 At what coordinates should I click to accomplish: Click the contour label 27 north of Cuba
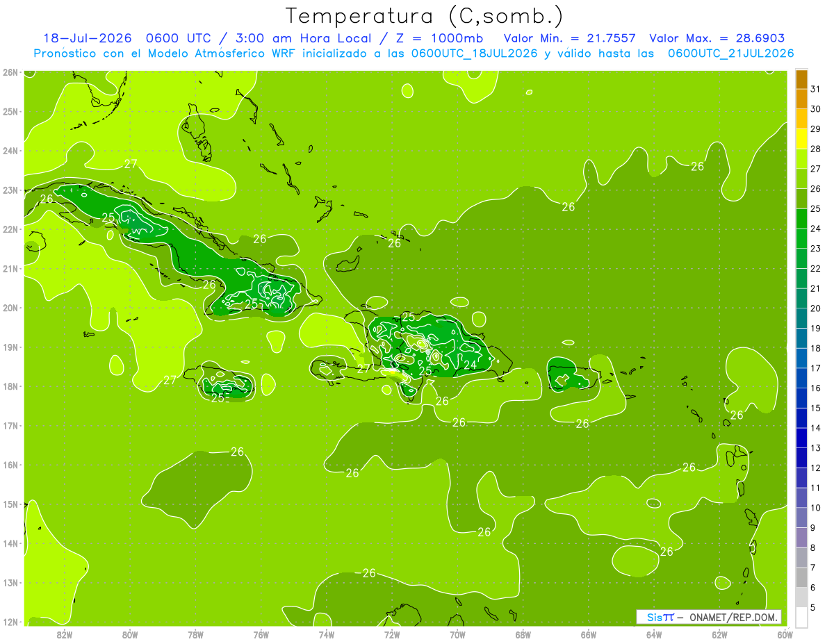pyautogui.click(x=131, y=164)
